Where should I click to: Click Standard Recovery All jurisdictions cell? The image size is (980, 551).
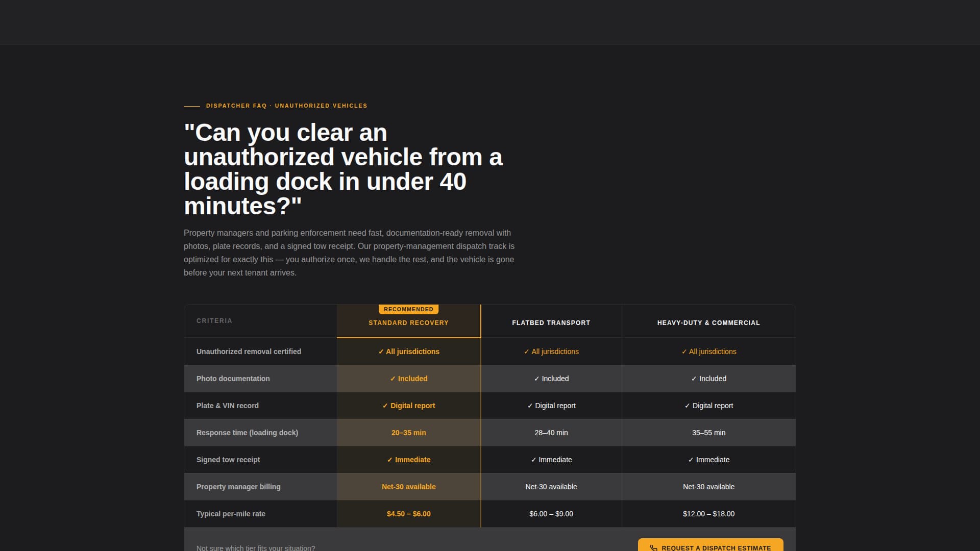point(408,352)
